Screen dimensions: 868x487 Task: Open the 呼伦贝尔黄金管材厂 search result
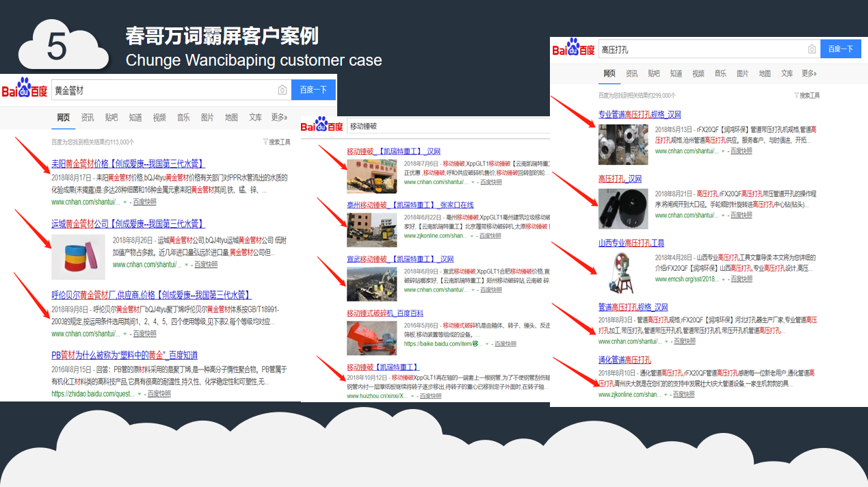point(152,295)
